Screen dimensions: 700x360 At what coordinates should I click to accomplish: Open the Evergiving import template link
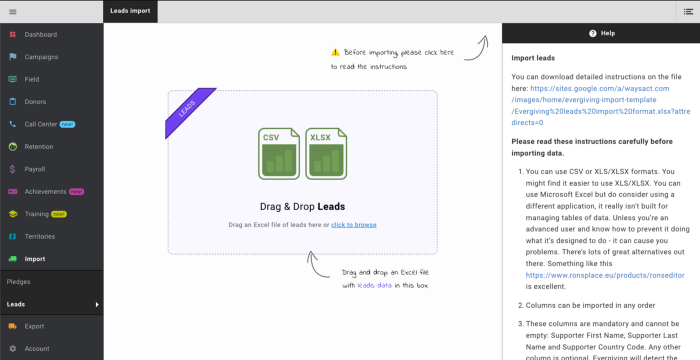coord(601,105)
